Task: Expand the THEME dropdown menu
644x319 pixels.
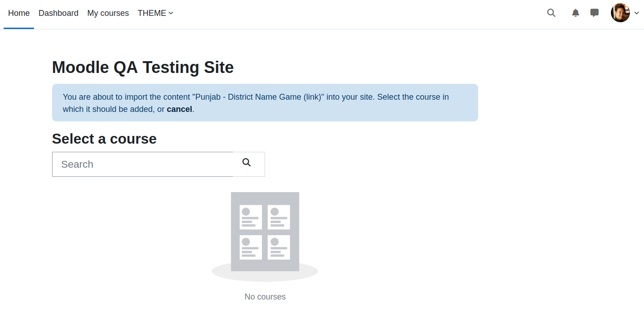Action: coord(155,13)
